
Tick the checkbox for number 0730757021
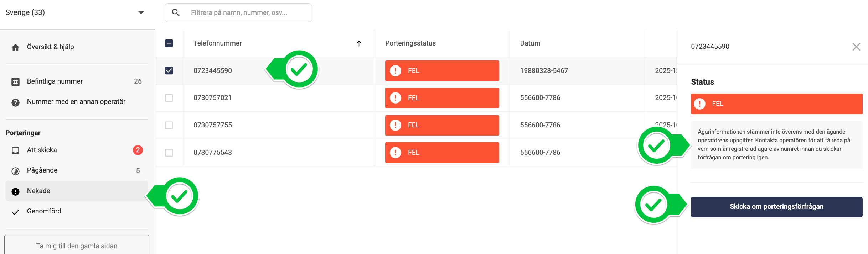pyautogui.click(x=169, y=98)
